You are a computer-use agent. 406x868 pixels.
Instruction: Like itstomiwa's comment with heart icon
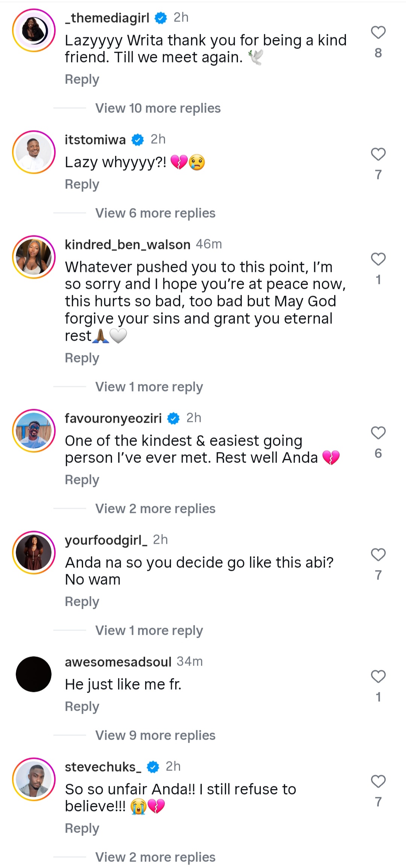pyautogui.click(x=378, y=154)
